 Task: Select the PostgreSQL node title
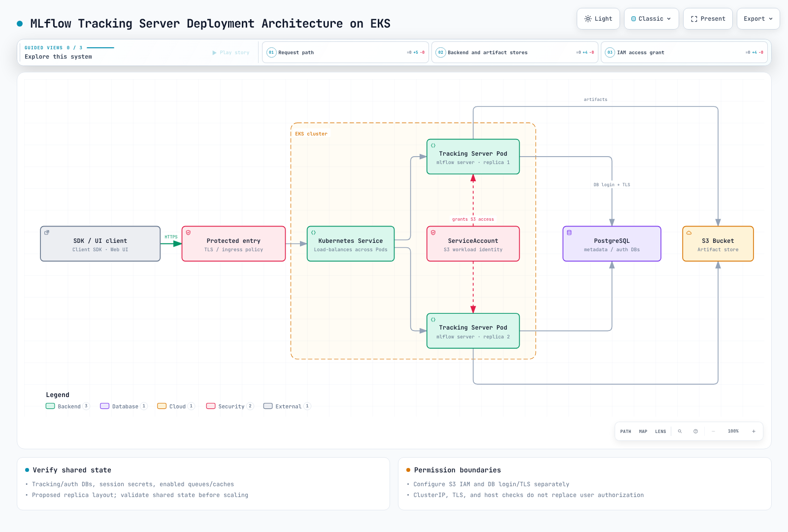[612, 241]
